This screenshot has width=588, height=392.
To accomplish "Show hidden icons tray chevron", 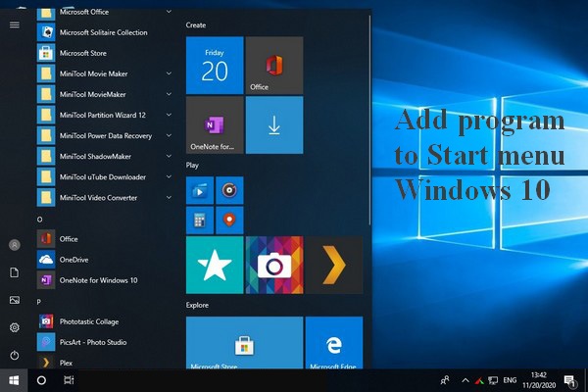I will pyautogui.click(x=465, y=380).
